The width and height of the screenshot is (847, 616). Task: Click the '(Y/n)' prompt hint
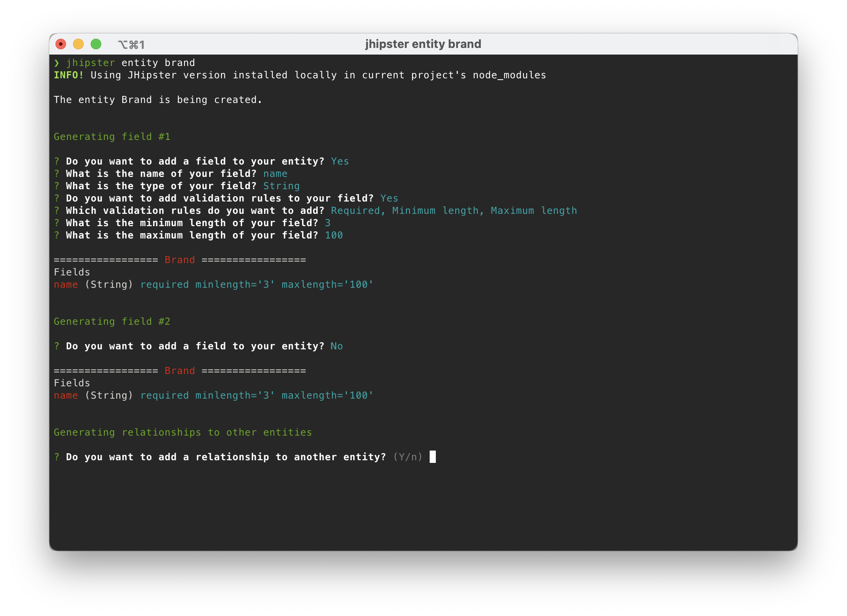[x=408, y=457]
